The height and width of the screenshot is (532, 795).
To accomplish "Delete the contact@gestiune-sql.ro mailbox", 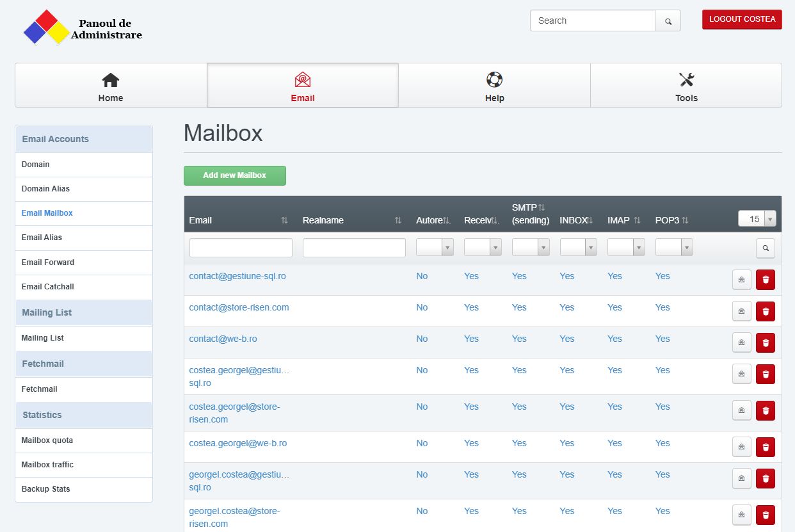I will point(765,280).
